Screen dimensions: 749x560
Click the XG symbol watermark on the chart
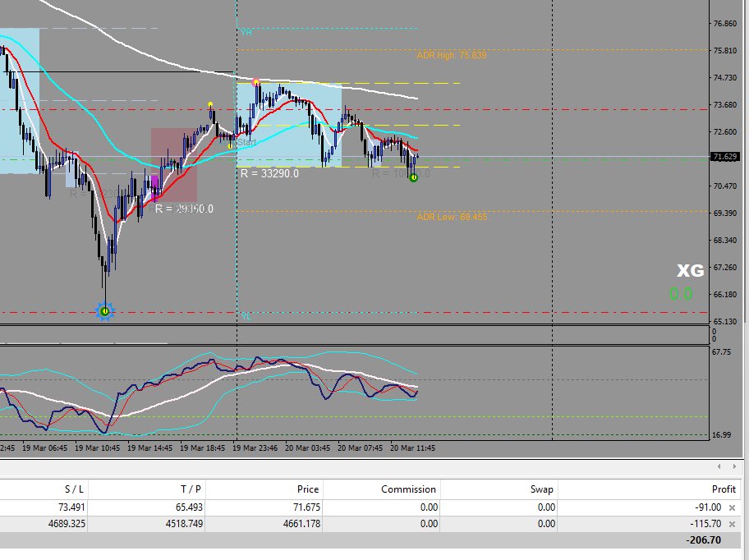(x=691, y=269)
